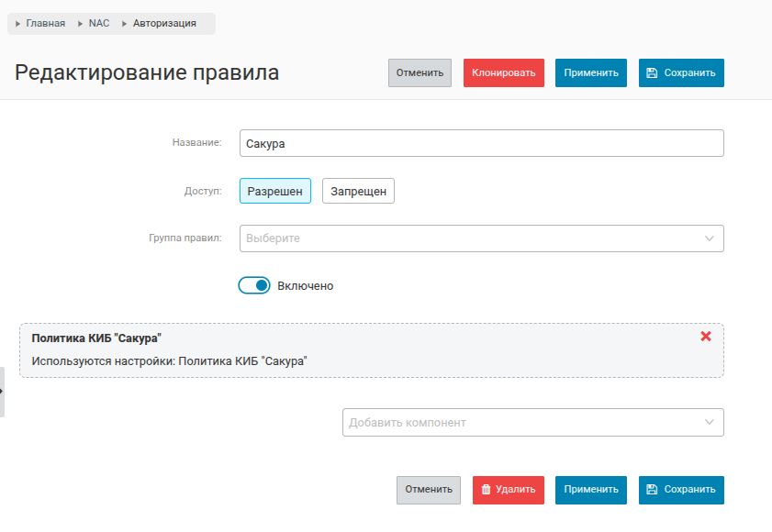Click the trash icon on the Удалить button
Screen dimensions: 772x532
[x=487, y=490]
